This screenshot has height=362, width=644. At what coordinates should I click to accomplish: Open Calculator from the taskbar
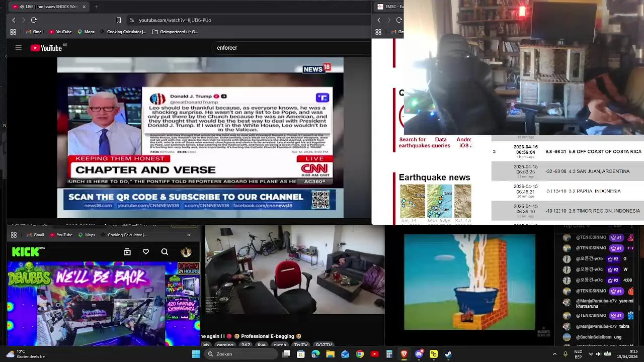389,354
